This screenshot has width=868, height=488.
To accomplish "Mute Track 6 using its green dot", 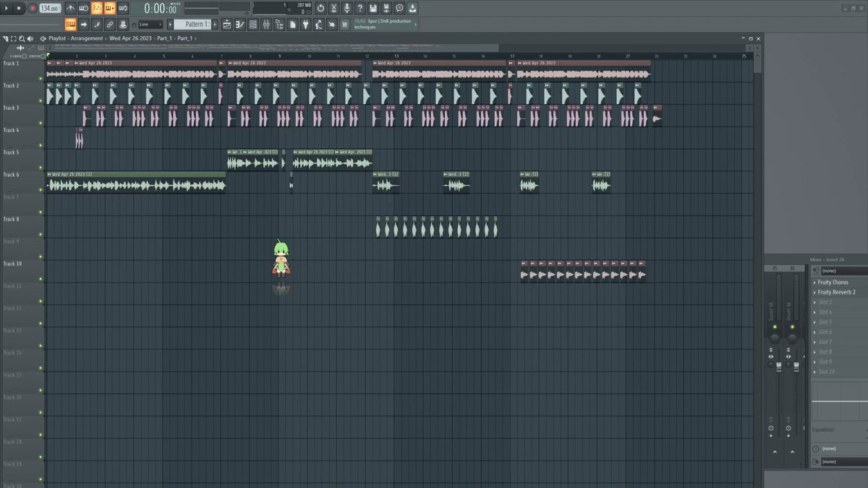I will click(41, 190).
